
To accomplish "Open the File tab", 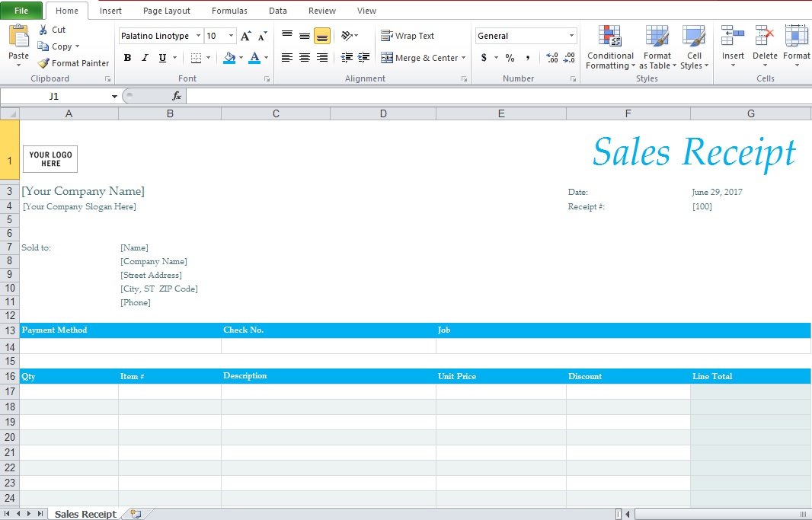I will coord(21,11).
